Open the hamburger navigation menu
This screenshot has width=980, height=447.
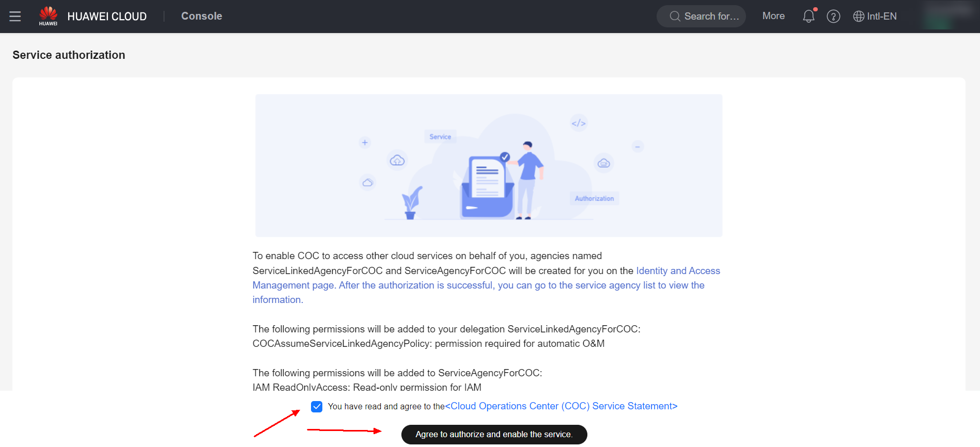(15, 17)
